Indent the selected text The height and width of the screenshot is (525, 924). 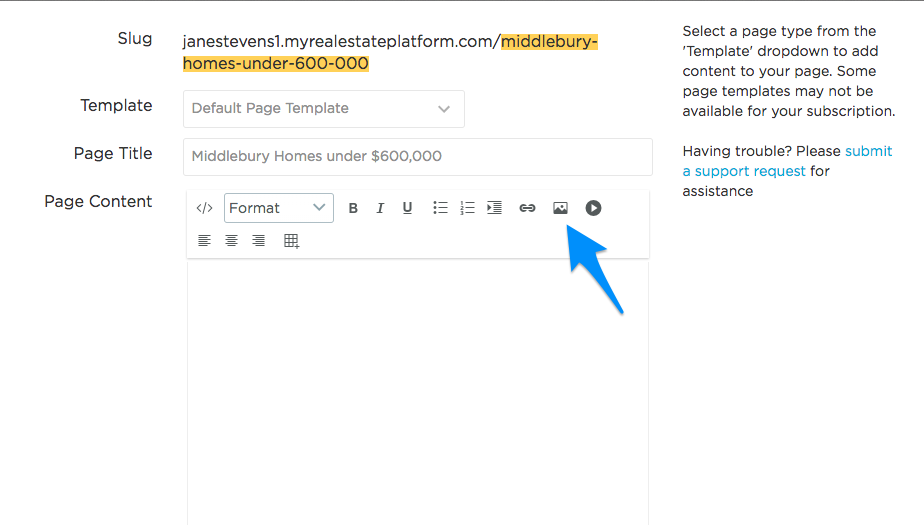494,208
